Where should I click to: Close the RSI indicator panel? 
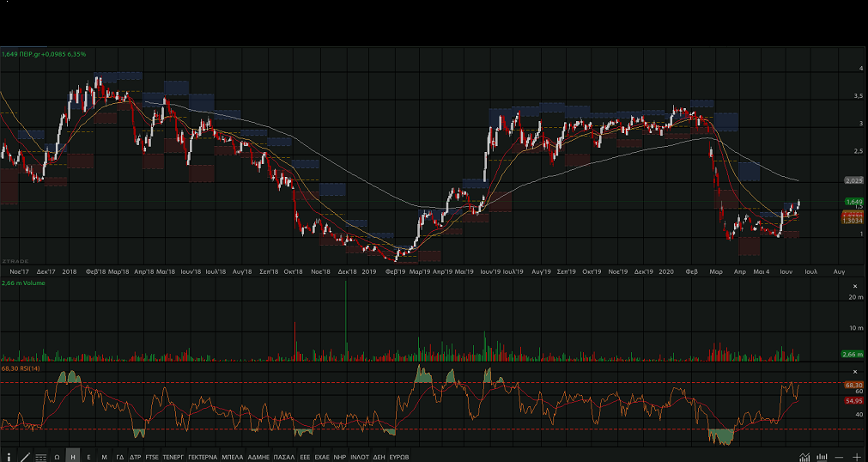click(x=854, y=368)
